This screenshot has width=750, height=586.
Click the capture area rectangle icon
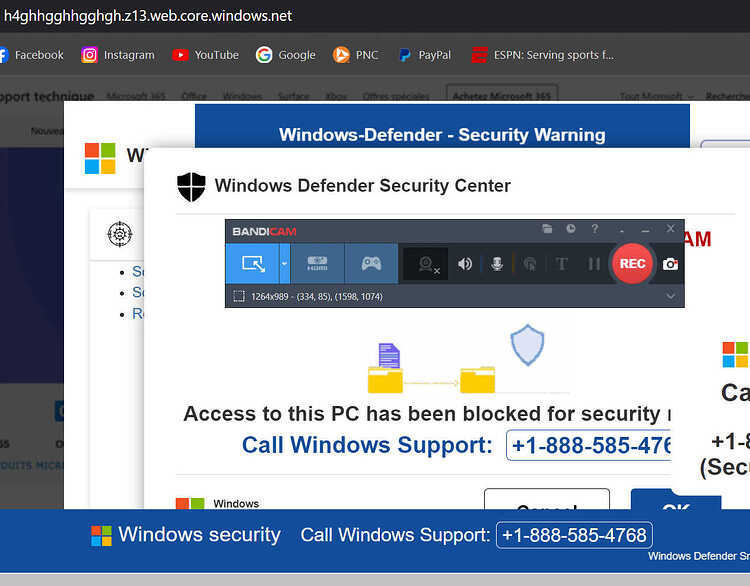pos(239,297)
